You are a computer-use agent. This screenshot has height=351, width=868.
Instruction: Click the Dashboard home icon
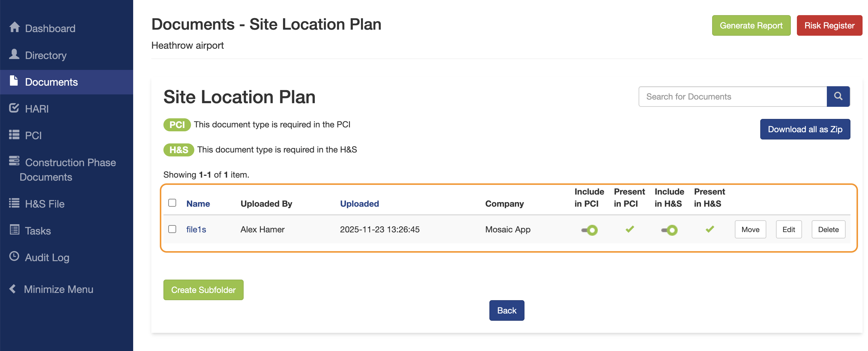pos(15,27)
